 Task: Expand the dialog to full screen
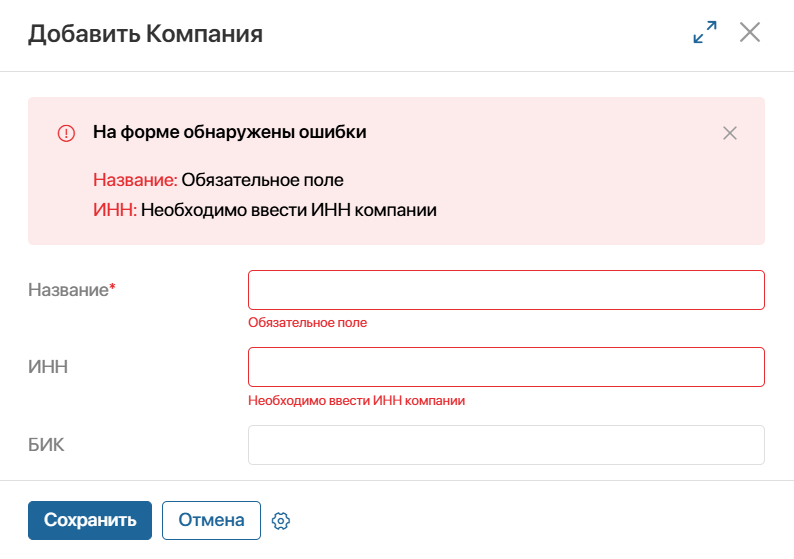coord(705,32)
